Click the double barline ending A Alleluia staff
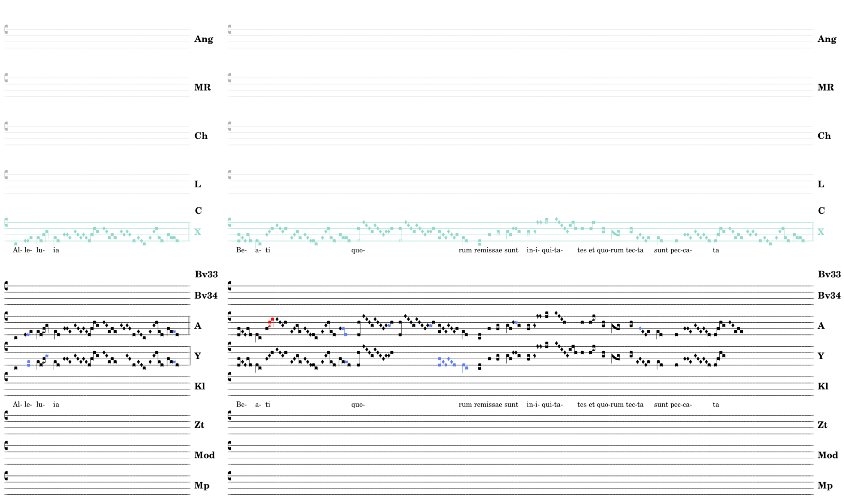Screen dimensions: 844x504 click(189, 325)
